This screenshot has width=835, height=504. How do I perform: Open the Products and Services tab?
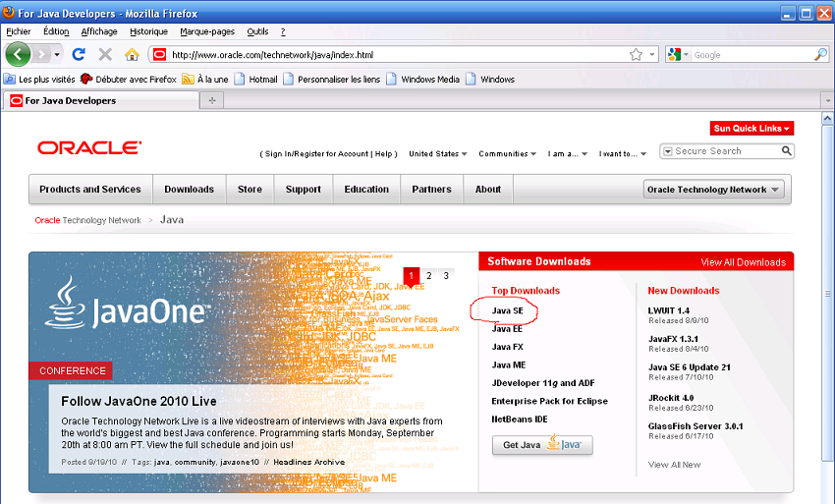click(x=90, y=190)
